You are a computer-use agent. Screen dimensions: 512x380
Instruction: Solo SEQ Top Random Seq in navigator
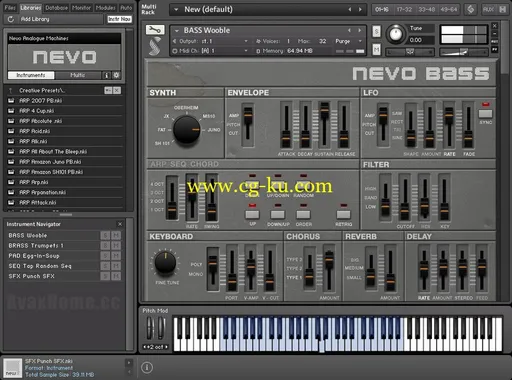(105, 266)
